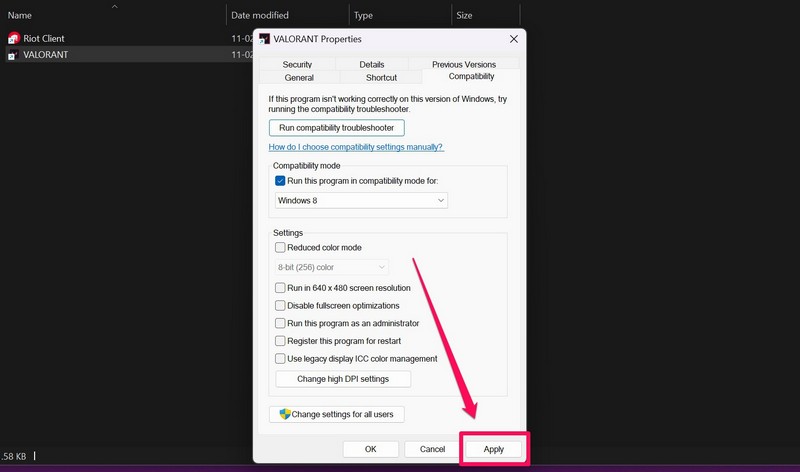Tick Run in 640 x 480 screen resolution

[x=280, y=288]
